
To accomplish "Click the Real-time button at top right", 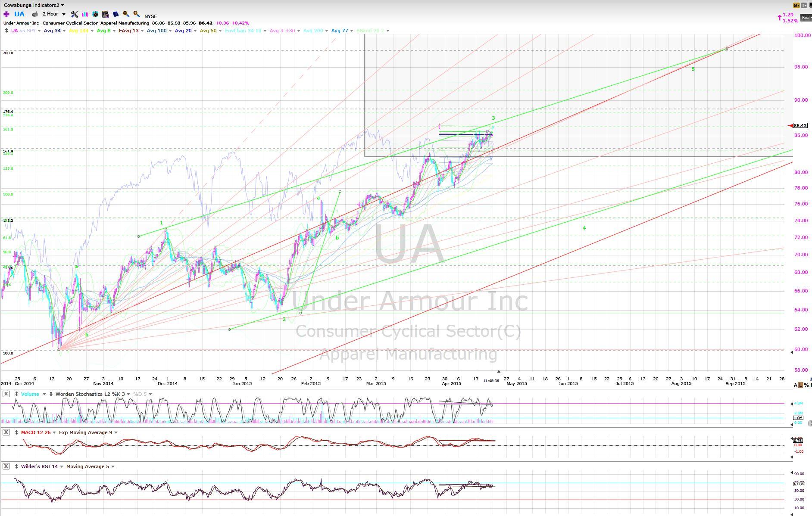I will [x=806, y=17].
